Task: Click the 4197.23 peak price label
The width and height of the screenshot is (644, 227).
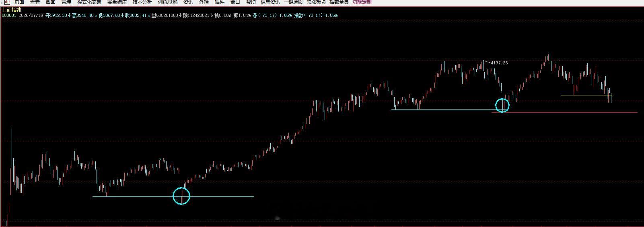Action: point(499,63)
